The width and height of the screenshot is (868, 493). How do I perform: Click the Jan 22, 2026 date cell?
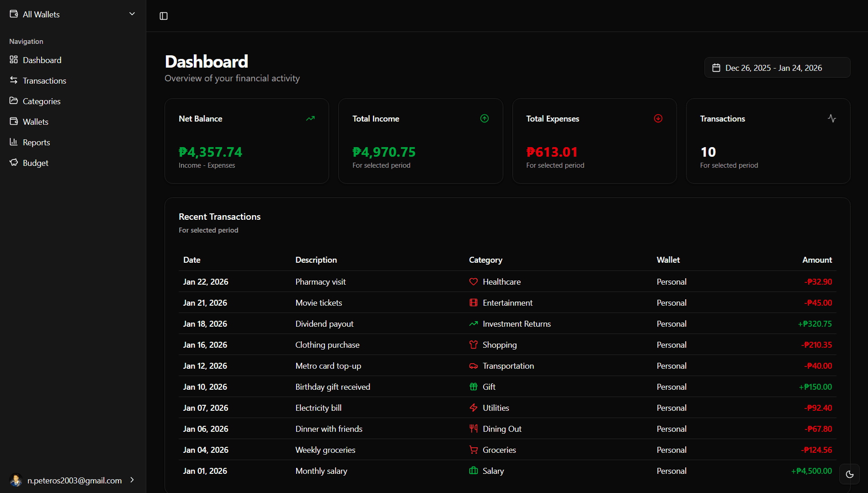(x=206, y=282)
